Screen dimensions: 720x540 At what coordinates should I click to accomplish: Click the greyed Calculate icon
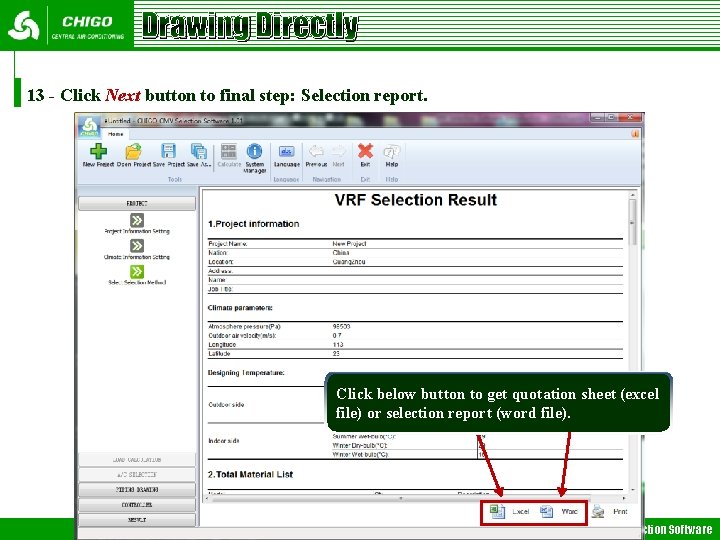(x=229, y=151)
